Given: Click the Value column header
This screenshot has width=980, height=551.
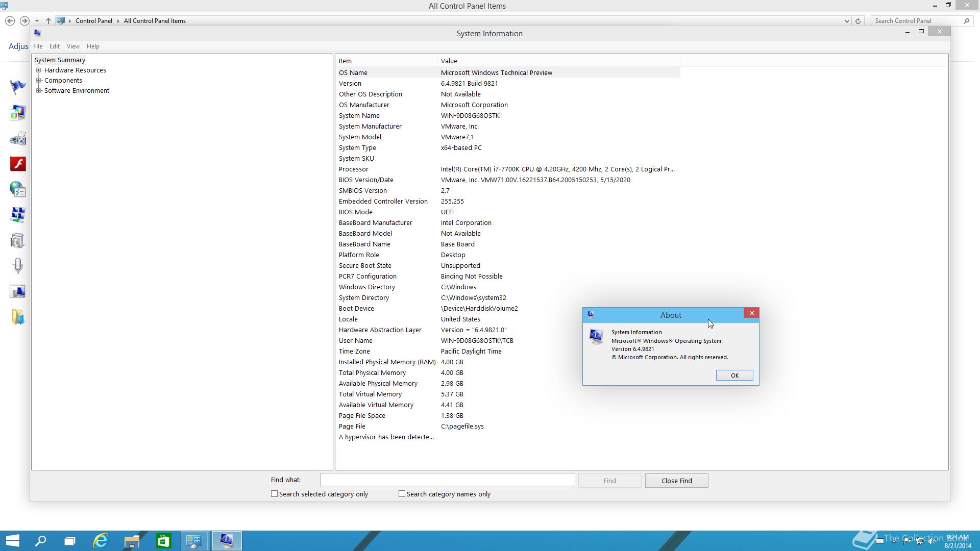Looking at the screenshot, I should [559, 61].
